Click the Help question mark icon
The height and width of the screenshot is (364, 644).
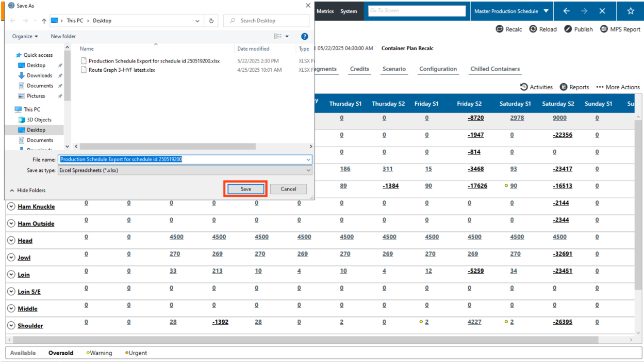pyautogui.click(x=304, y=37)
